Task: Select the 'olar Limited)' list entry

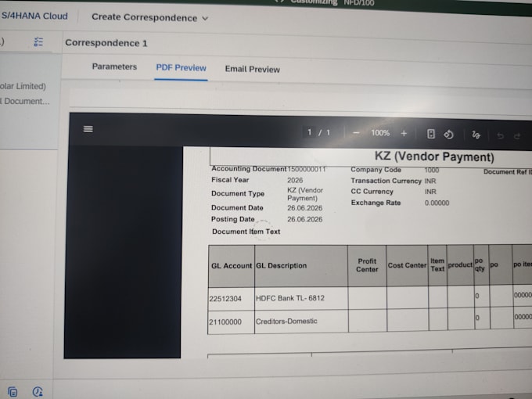Action: click(x=23, y=86)
